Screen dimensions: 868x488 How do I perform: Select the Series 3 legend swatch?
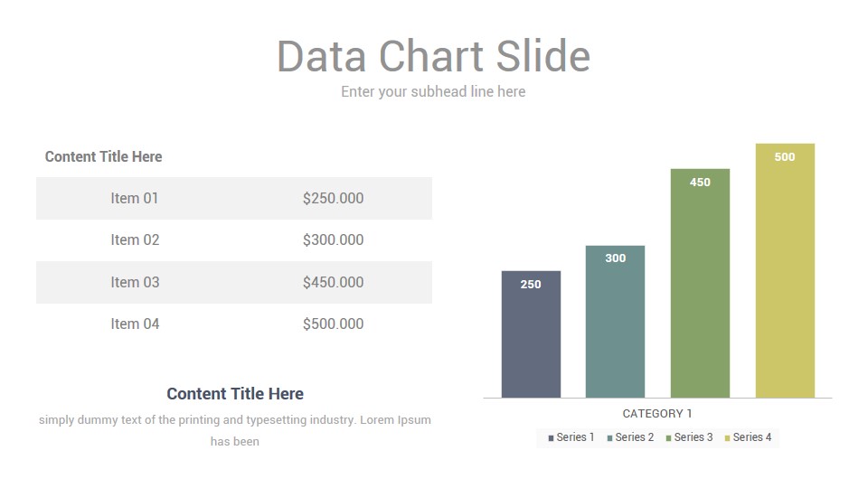(668, 437)
